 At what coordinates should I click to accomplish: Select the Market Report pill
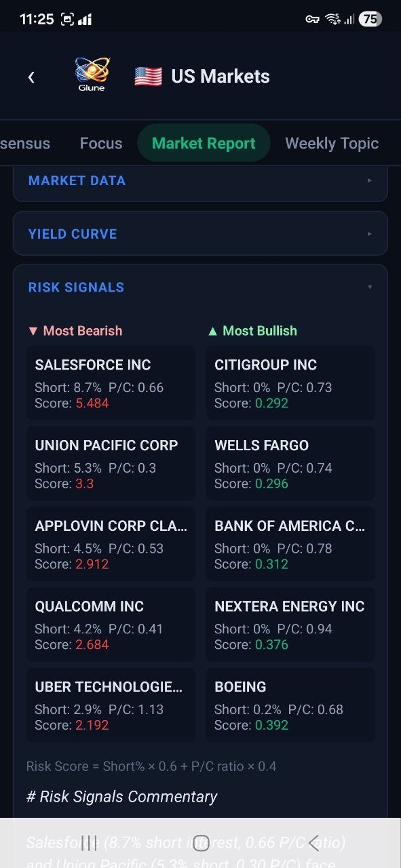[204, 143]
